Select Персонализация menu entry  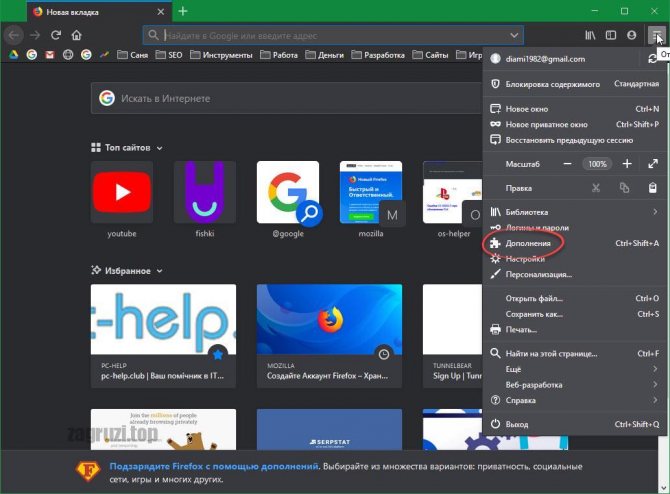(574, 274)
